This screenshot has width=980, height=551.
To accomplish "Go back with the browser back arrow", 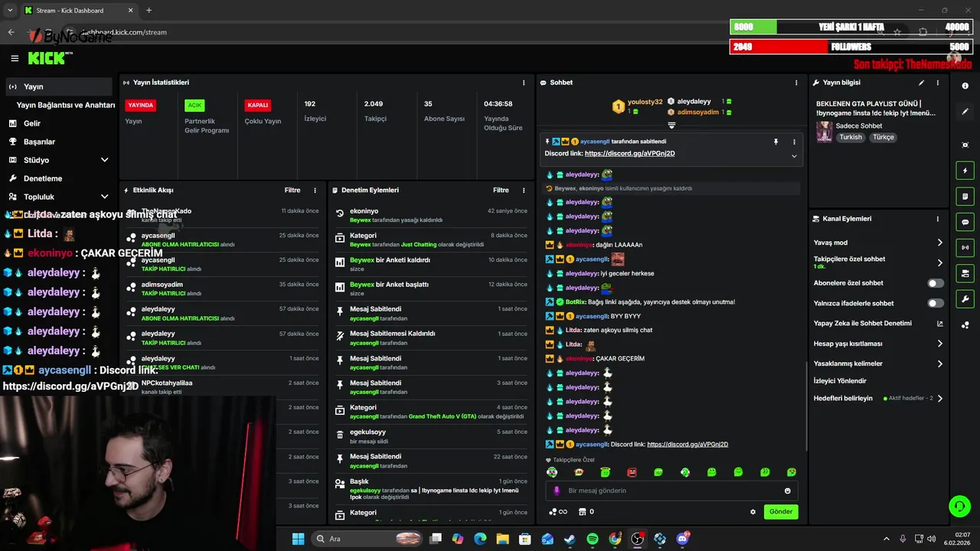I will [11, 32].
